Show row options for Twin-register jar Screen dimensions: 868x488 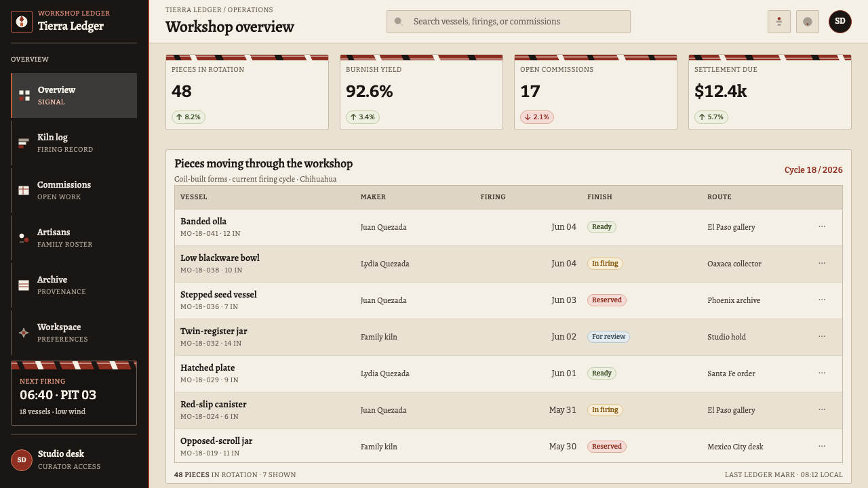pyautogui.click(x=822, y=337)
